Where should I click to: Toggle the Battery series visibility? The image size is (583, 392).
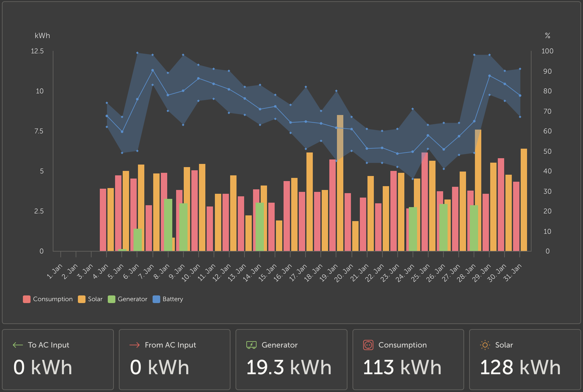174,299
